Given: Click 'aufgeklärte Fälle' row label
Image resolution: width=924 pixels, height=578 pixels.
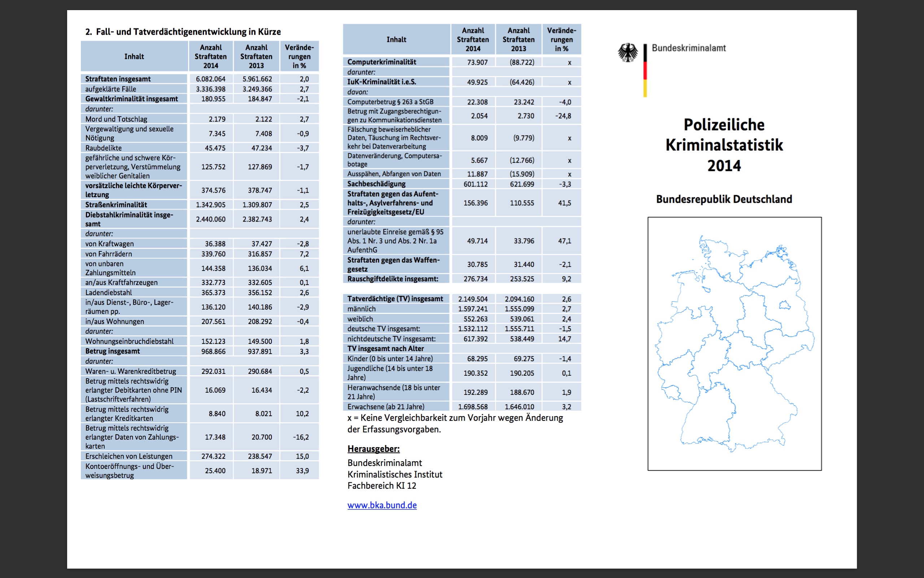Looking at the screenshot, I should pos(111,89).
